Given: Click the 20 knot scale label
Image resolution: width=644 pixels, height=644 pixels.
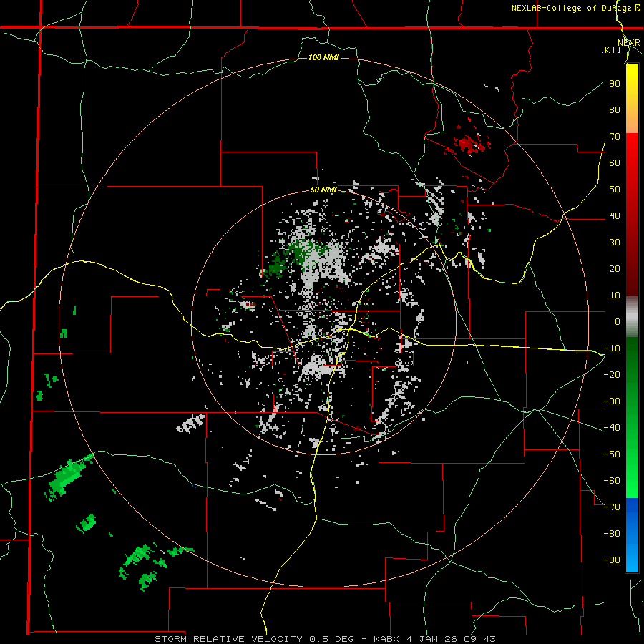Looking at the screenshot, I should [615, 268].
